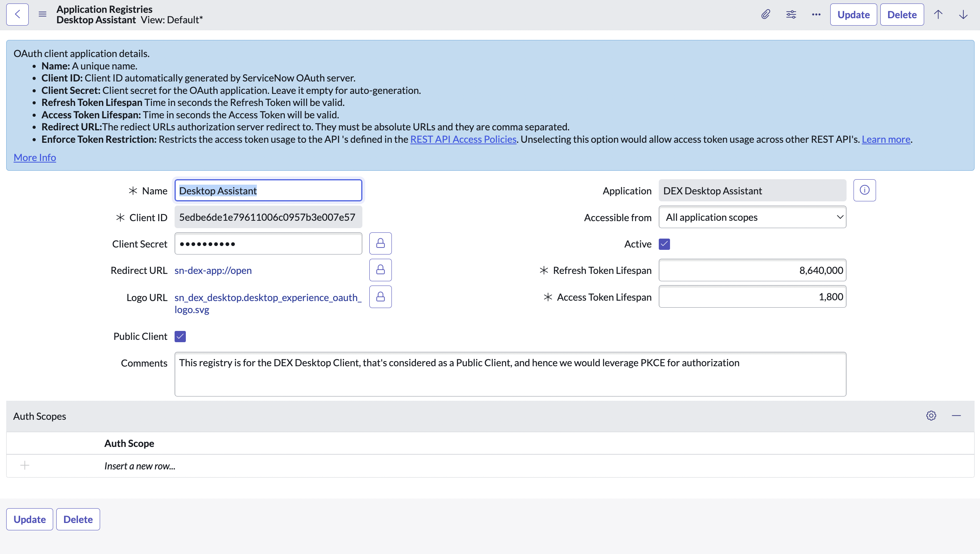The height and width of the screenshot is (554, 980).
Task: Open the REST API Access Policies link
Action: [x=463, y=139]
